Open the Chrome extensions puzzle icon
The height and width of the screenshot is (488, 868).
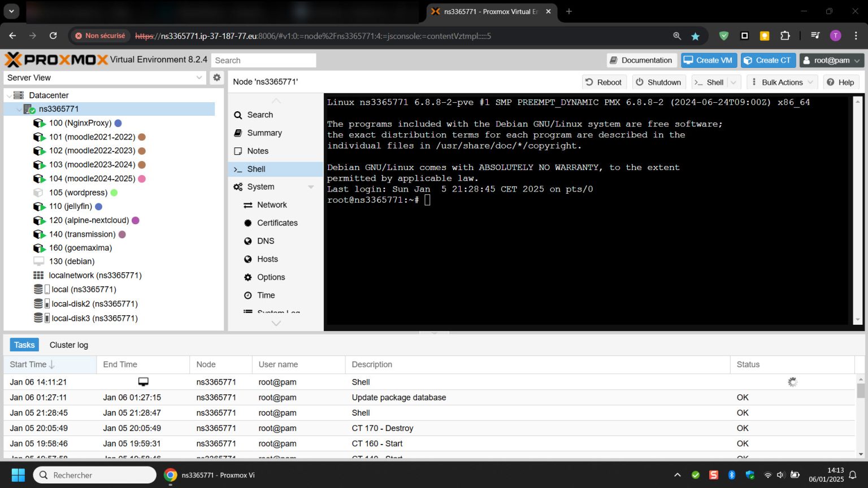tap(785, 36)
